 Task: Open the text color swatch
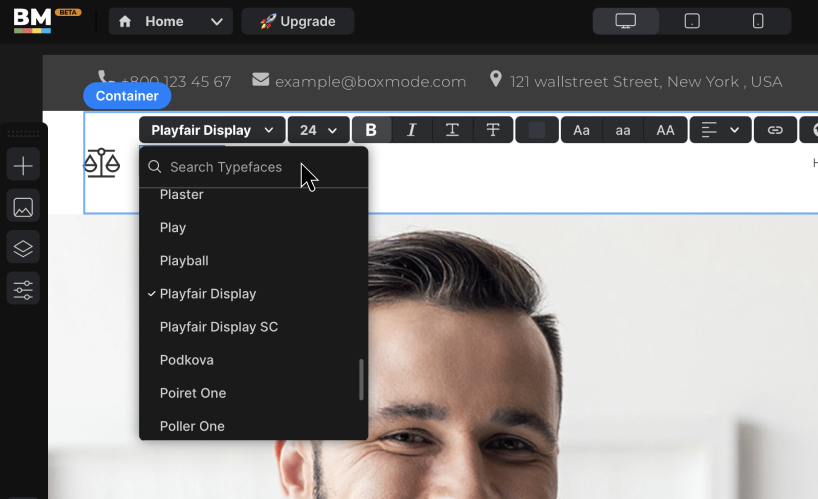[x=537, y=130]
